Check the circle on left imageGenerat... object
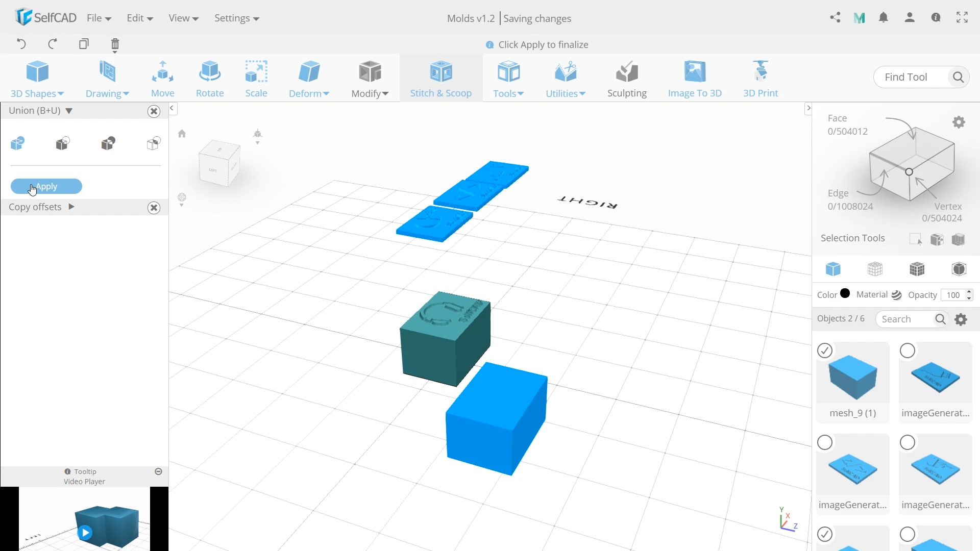The height and width of the screenshot is (551, 980). [x=825, y=442]
